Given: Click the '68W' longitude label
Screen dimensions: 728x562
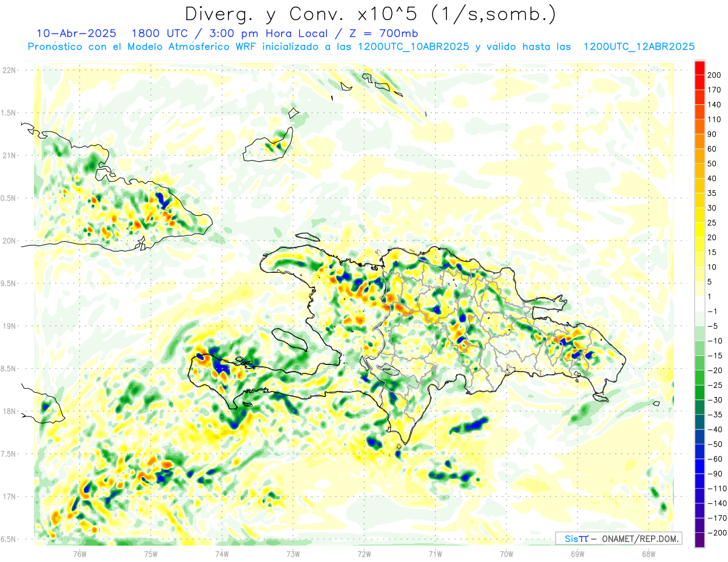Looking at the screenshot, I should pos(649,554).
